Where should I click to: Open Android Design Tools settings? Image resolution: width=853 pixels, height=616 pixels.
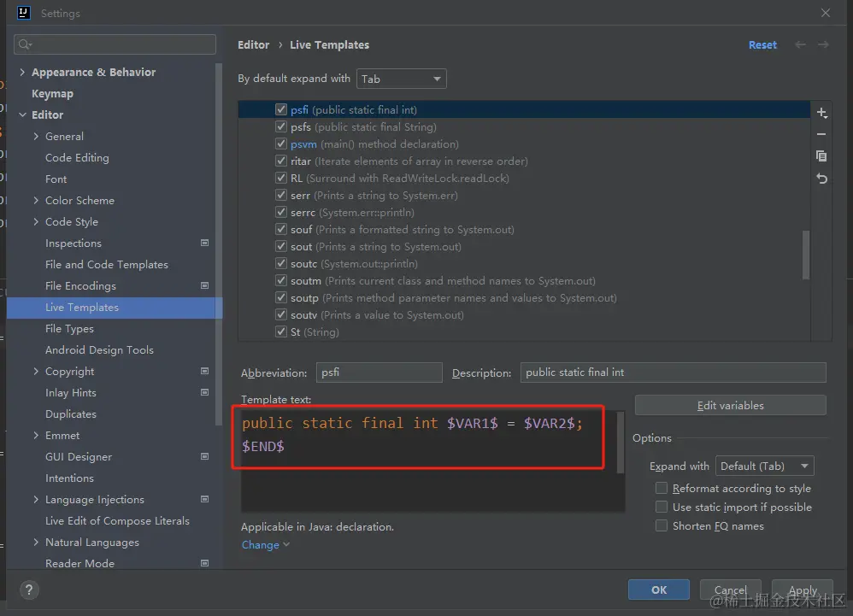pyautogui.click(x=99, y=349)
